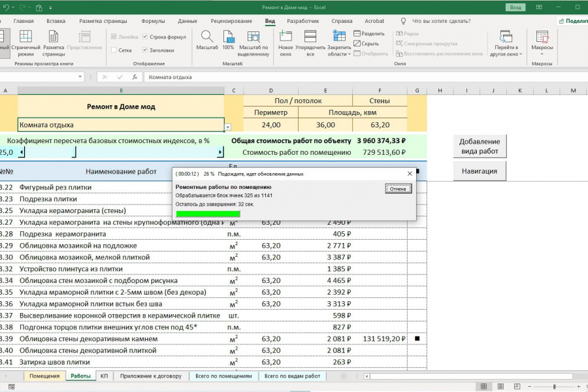Open dropdown arrow for Комната отдыха cell
Image resolution: width=588 pixels, height=392 pixels.
coord(227,127)
